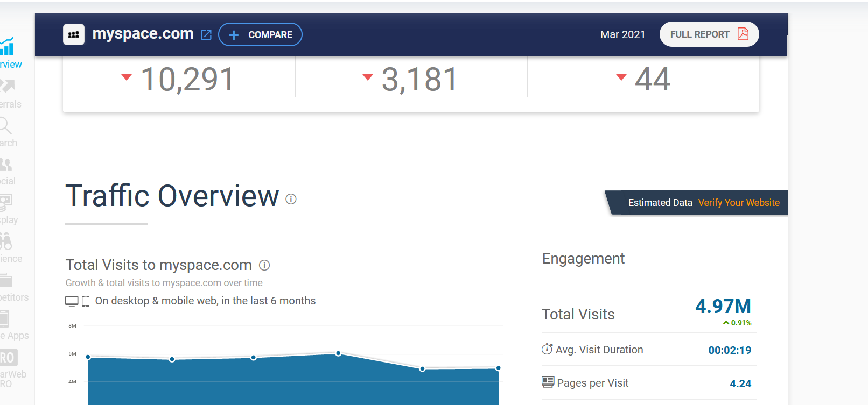The height and width of the screenshot is (405, 868).
Task: Click the peak fourth chart data point
Action: click(338, 353)
